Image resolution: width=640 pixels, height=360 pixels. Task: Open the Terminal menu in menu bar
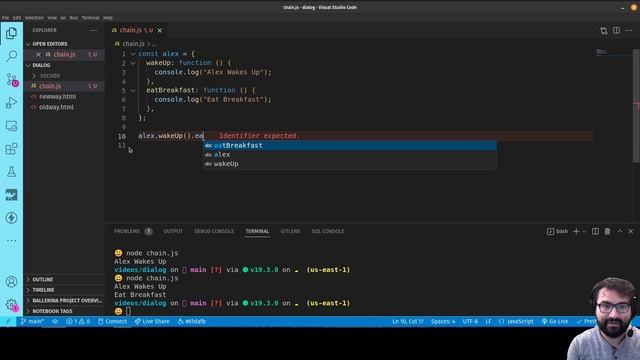(x=90, y=18)
